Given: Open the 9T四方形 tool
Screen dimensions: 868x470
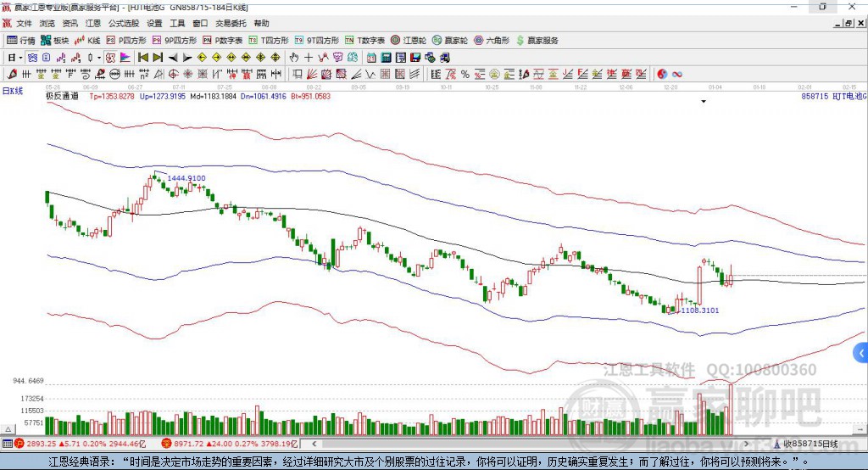Looking at the screenshot, I should coord(317,41).
